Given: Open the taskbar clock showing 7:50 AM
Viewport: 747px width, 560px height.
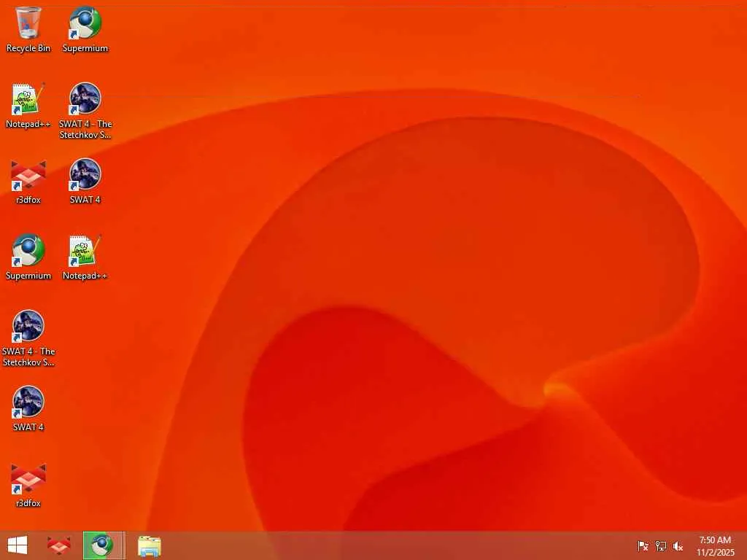Looking at the screenshot, I should point(715,545).
